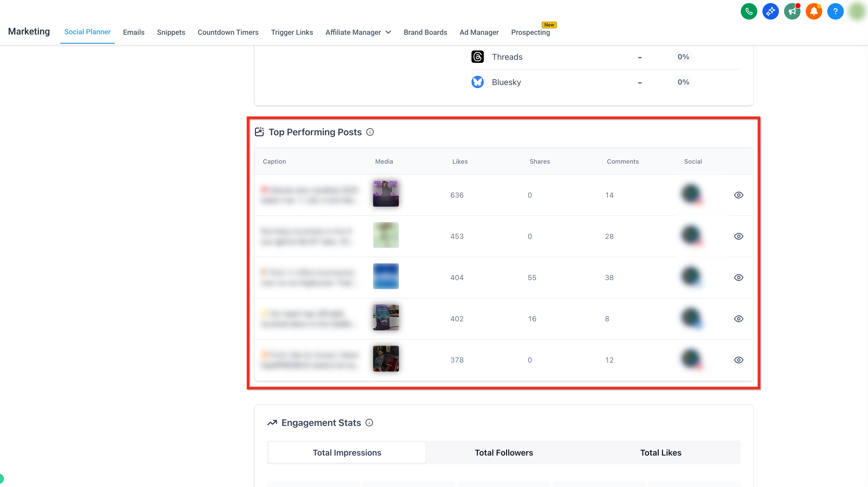Click the Bluesky butterfly icon
This screenshot has width=868, height=487.
pos(477,82)
